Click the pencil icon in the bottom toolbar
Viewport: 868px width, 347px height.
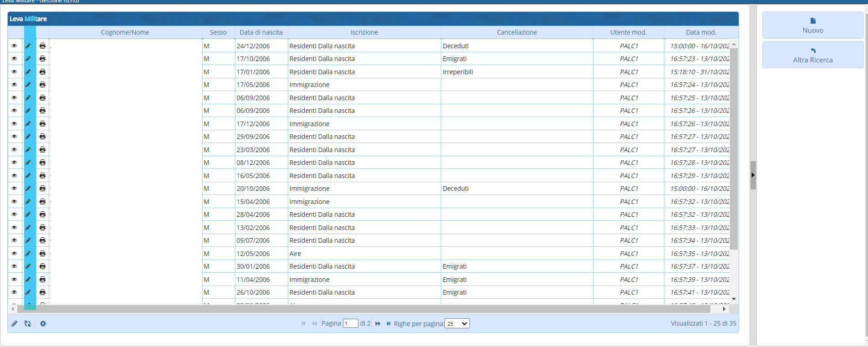[14, 323]
